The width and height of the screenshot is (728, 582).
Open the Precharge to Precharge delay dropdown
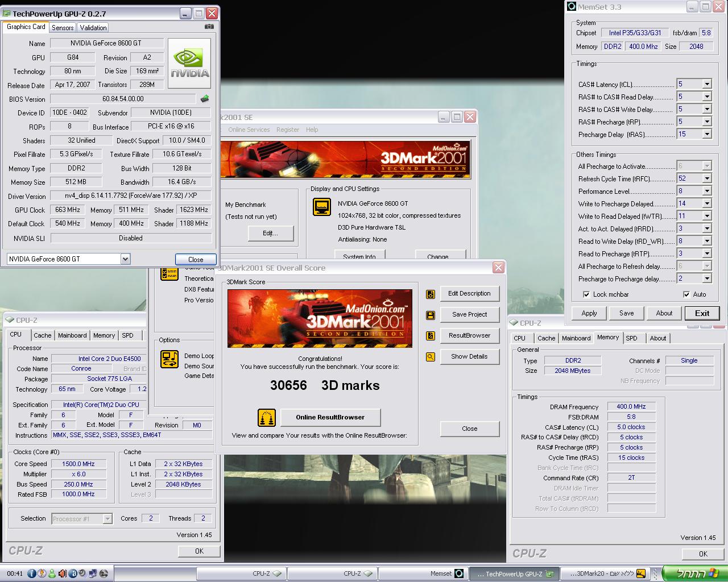tap(707, 278)
